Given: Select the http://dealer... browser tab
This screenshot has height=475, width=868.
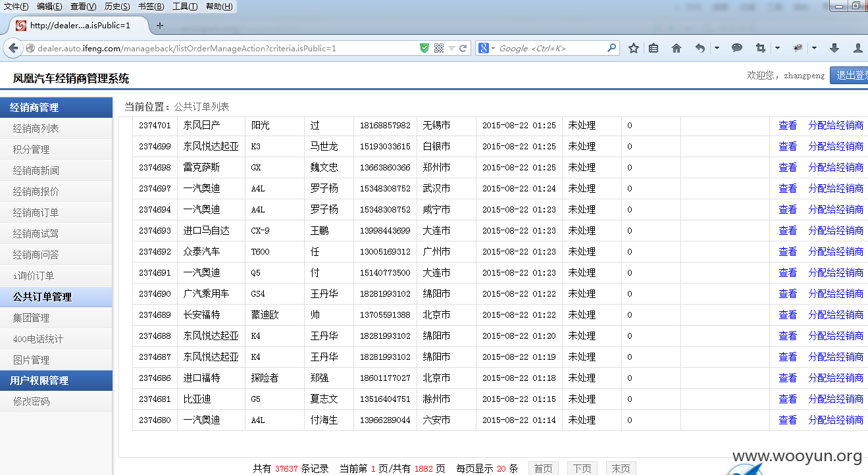Looking at the screenshot, I should tap(79, 26).
